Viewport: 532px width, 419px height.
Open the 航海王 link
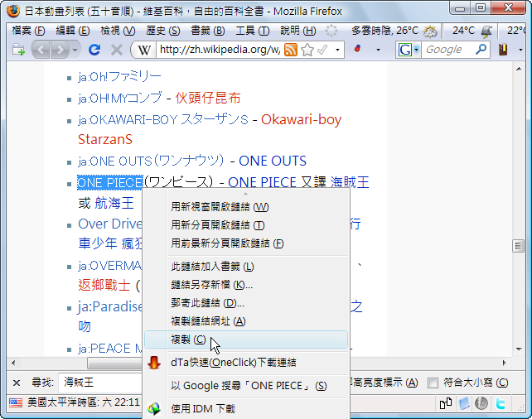(x=114, y=203)
